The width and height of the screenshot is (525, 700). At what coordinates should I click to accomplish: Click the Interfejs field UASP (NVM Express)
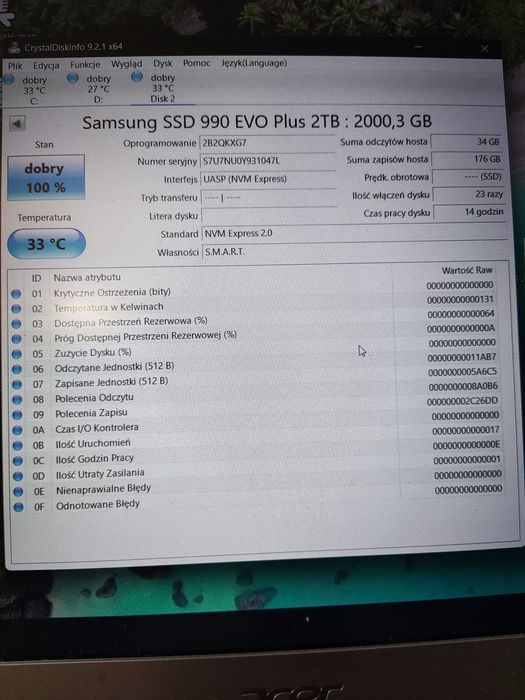click(x=268, y=179)
